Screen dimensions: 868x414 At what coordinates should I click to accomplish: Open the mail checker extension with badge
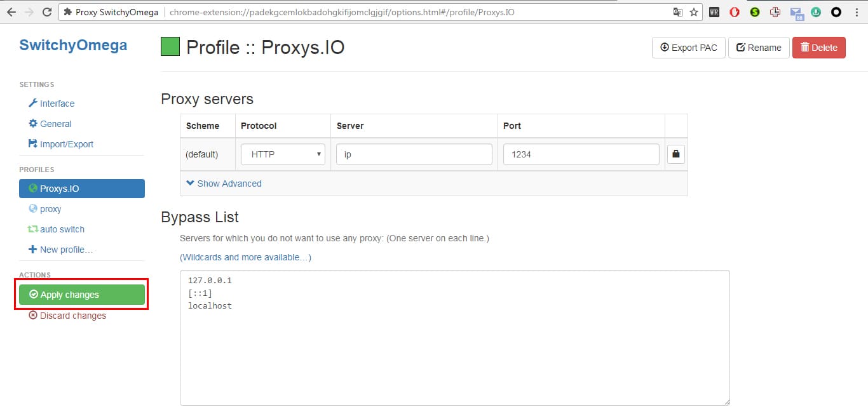click(796, 13)
